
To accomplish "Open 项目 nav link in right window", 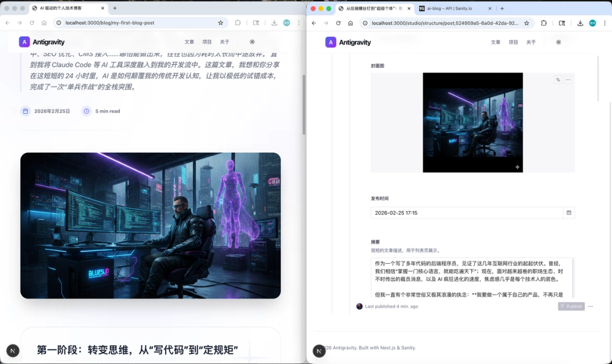I will [513, 42].
